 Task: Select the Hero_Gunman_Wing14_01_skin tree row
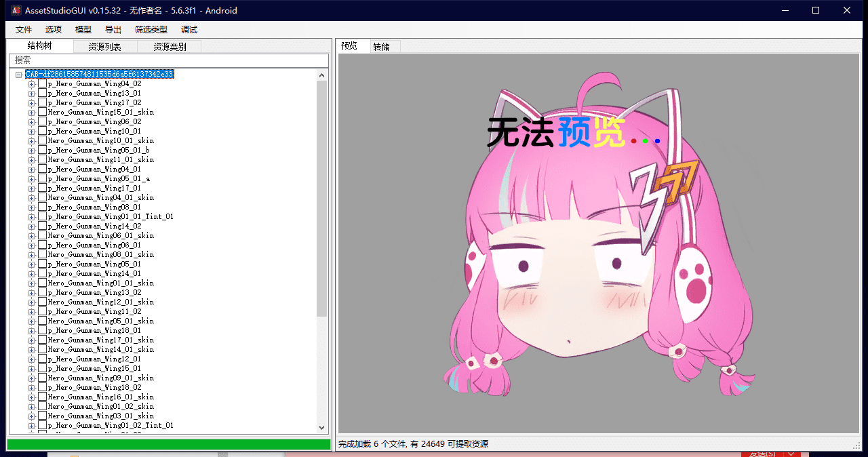point(101,350)
